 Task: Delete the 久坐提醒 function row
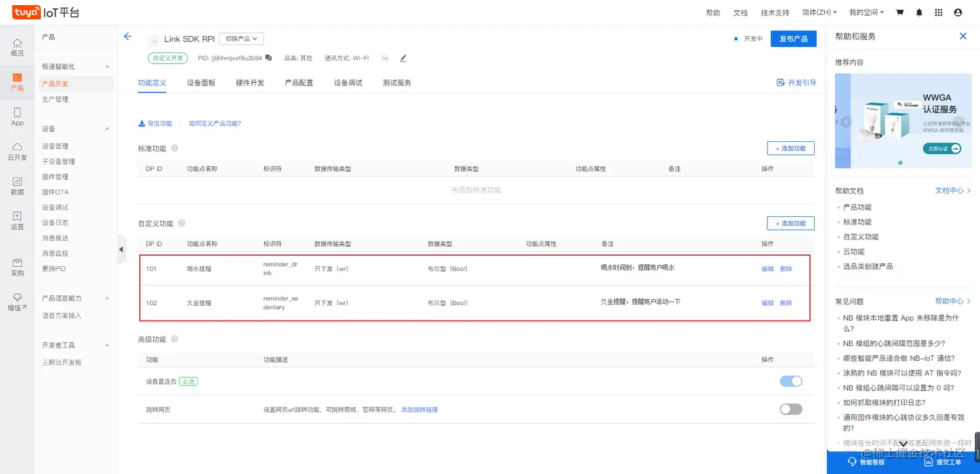pos(786,303)
